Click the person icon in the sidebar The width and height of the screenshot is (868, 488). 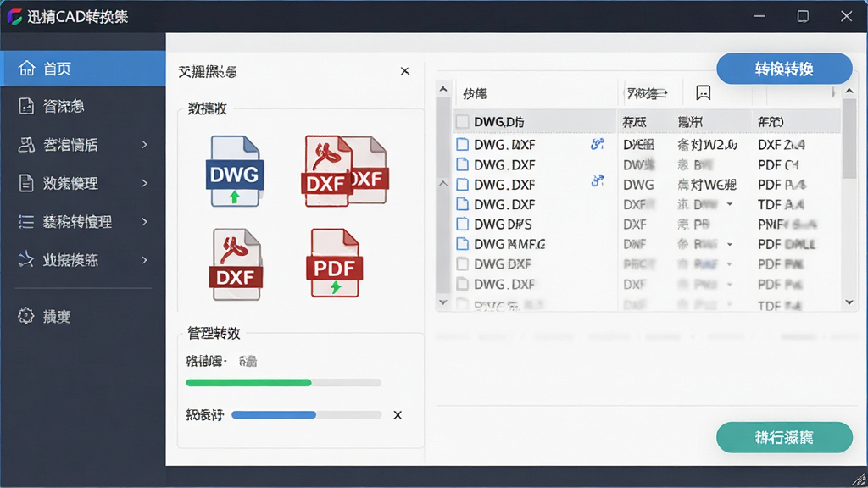point(26,144)
